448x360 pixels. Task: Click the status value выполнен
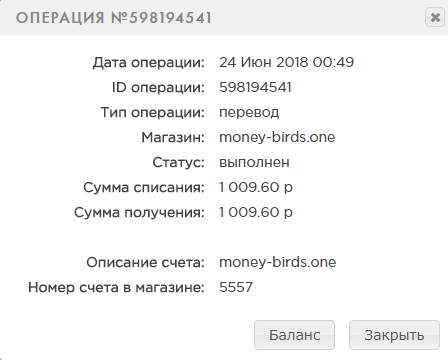point(254,162)
